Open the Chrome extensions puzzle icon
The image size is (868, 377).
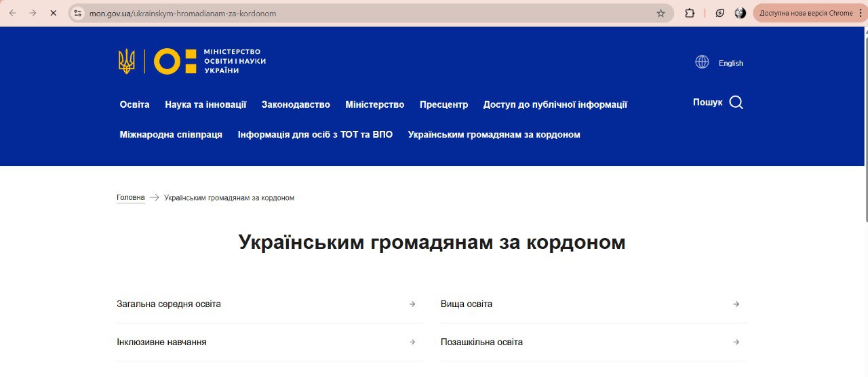(x=690, y=13)
